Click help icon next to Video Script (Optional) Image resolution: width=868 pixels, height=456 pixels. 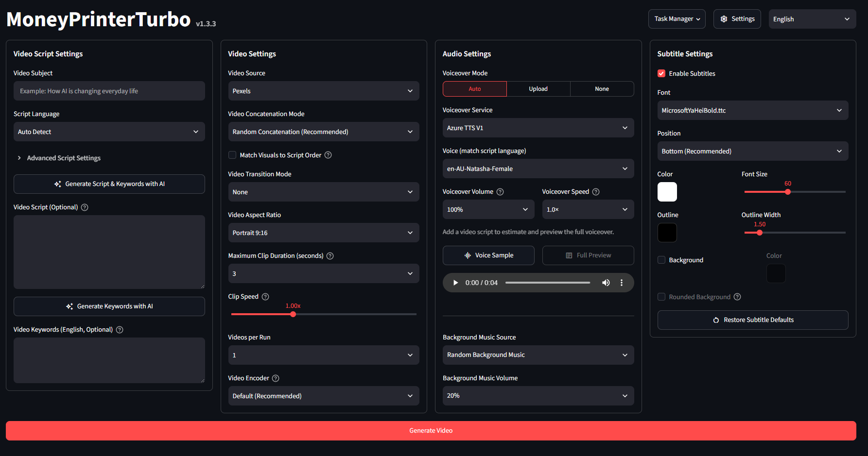click(85, 207)
